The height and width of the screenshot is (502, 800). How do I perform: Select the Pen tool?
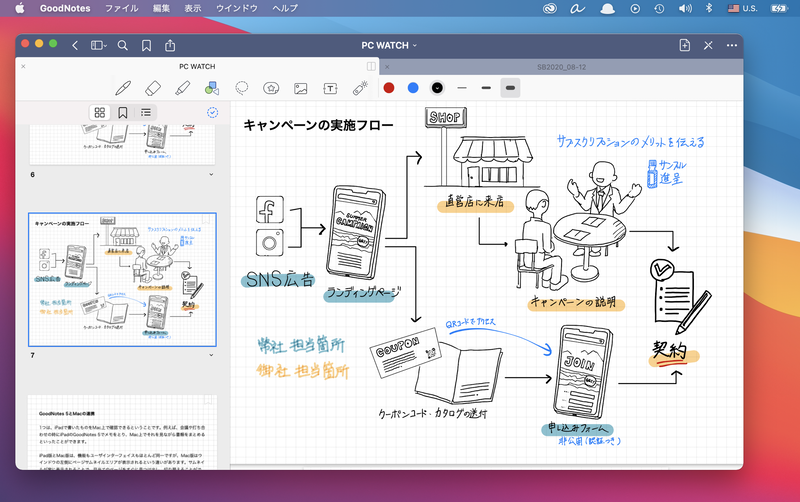tap(123, 88)
